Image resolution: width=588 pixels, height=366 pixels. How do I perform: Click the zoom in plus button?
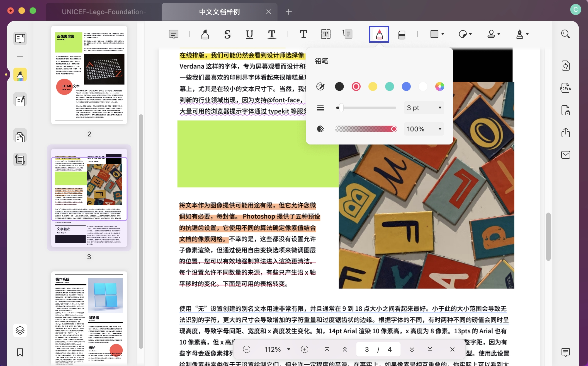(x=305, y=349)
